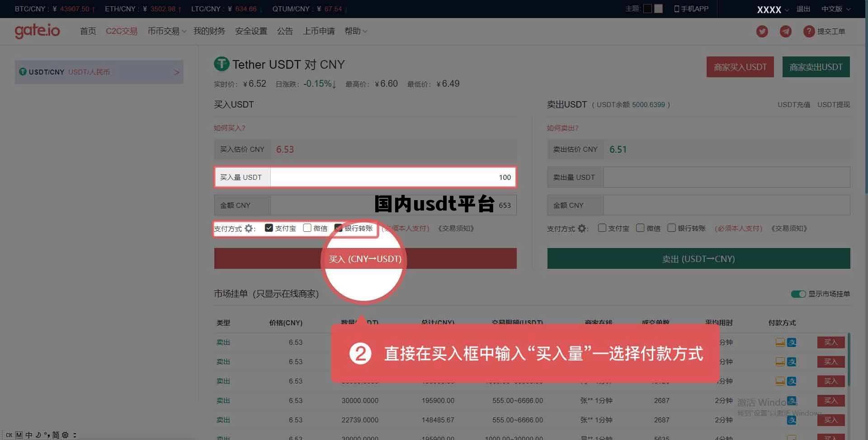The image size is (868, 440).
Task: Click 买入 button in the 30000.0000 row
Action: click(831, 400)
